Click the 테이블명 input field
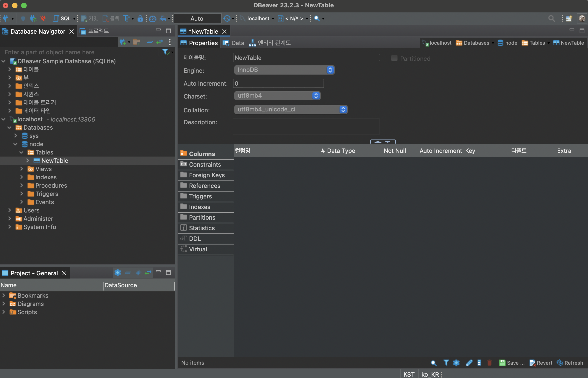The height and width of the screenshot is (378, 588). click(306, 58)
